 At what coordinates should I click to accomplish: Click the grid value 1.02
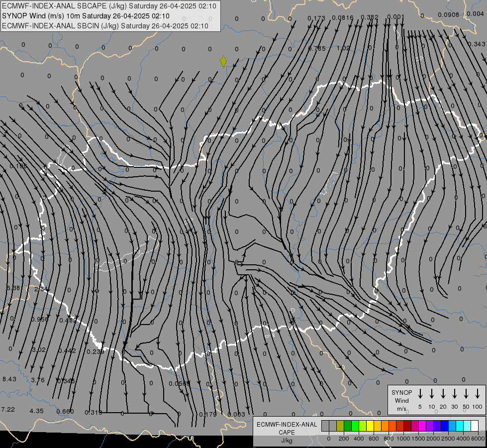(x=343, y=48)
